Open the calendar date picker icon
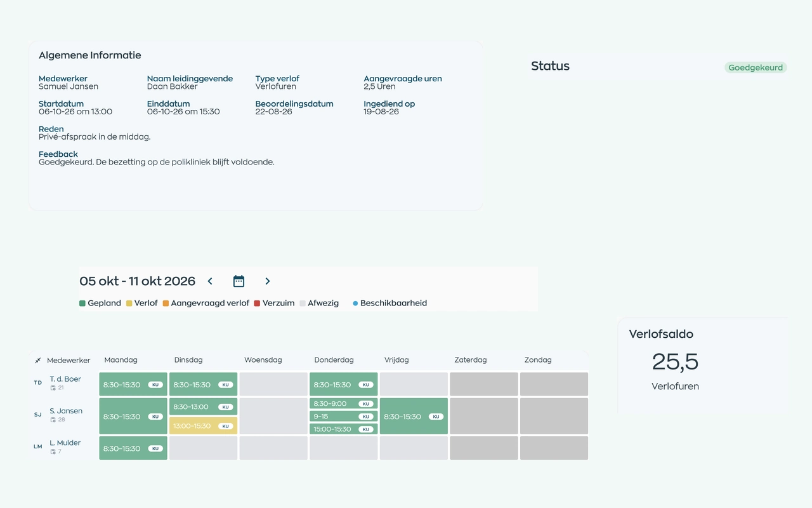The image size is (812, 508). point(239,281)
